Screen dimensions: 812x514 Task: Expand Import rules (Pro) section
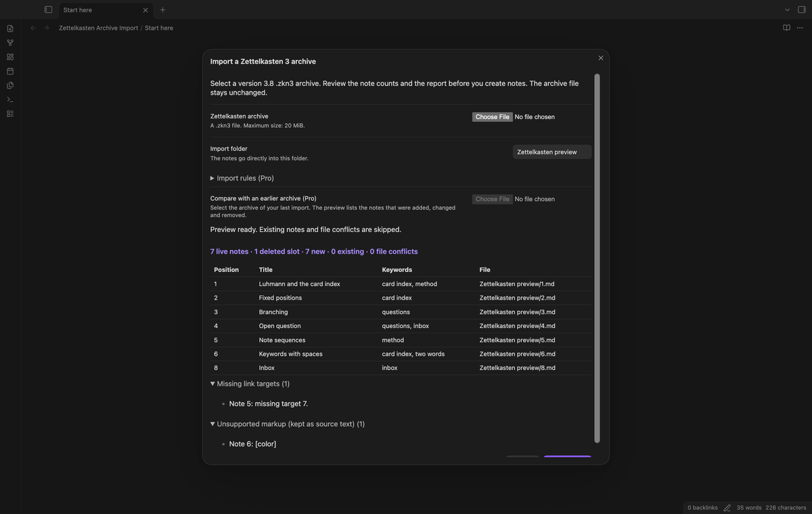242,178
